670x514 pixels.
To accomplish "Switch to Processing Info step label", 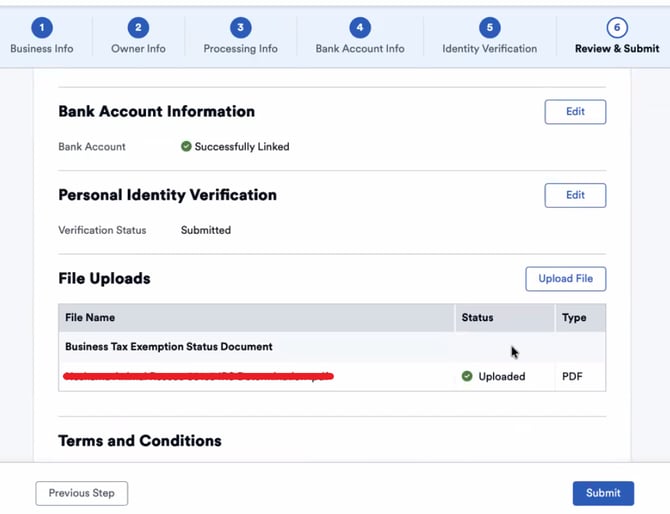I will pyautogui.click(x=241, y=49).
